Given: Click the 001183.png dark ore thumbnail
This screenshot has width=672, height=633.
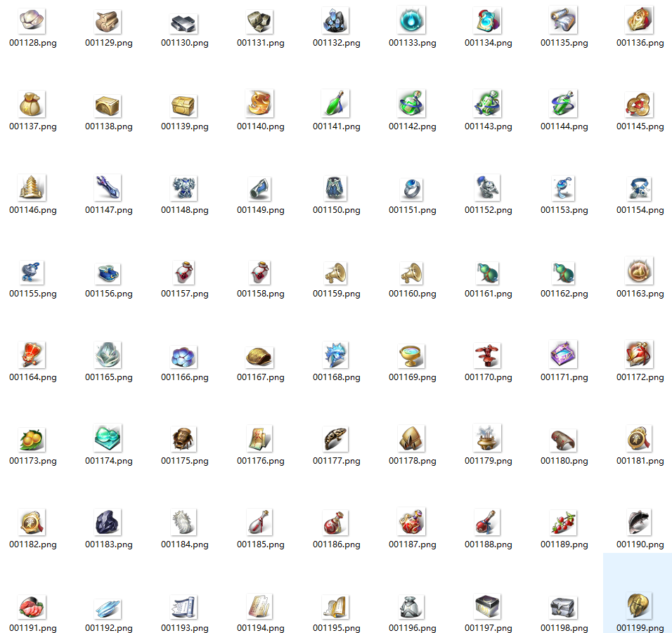Looking at the screenshot, I should pyautogui.click(x=108, y=523).
